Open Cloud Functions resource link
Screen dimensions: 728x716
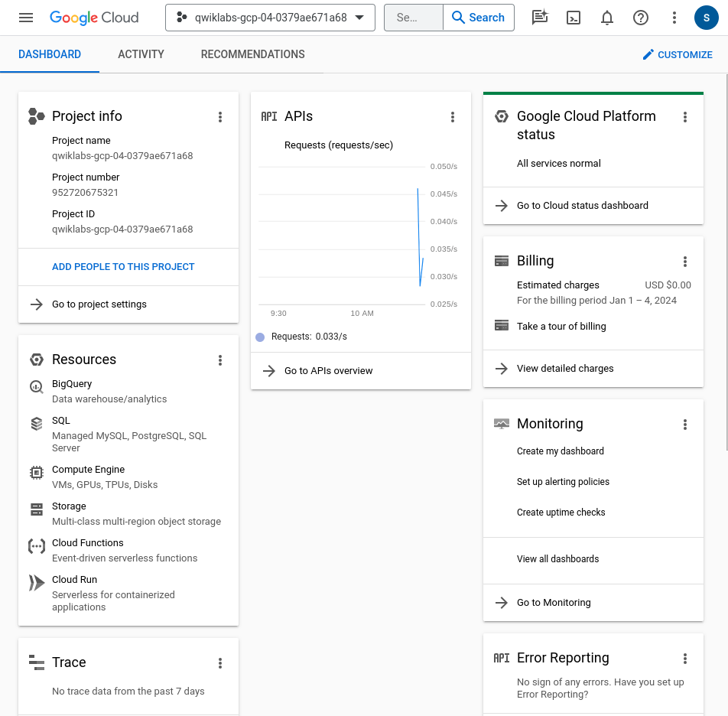tap(88, 543)
